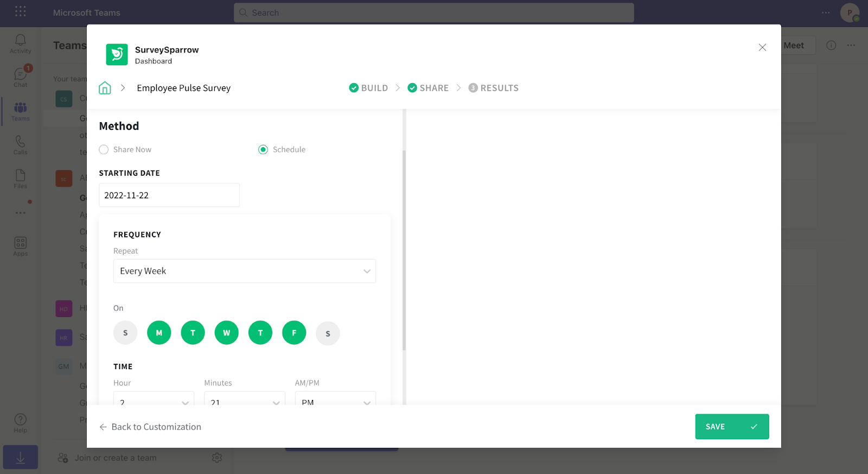Open the Minutes dropdown
The height and width of the screenshot is (474, 868).
click(245, 399)
